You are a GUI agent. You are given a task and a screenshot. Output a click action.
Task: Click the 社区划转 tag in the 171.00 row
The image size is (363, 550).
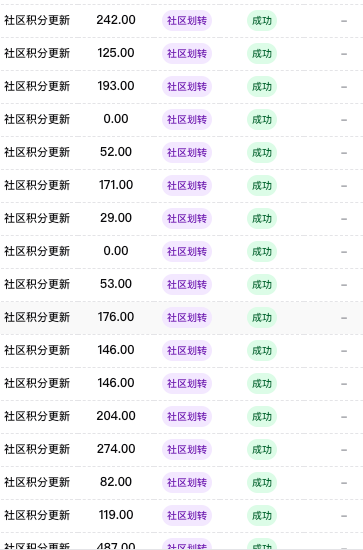pyautogui.click(x=187, y=186)
